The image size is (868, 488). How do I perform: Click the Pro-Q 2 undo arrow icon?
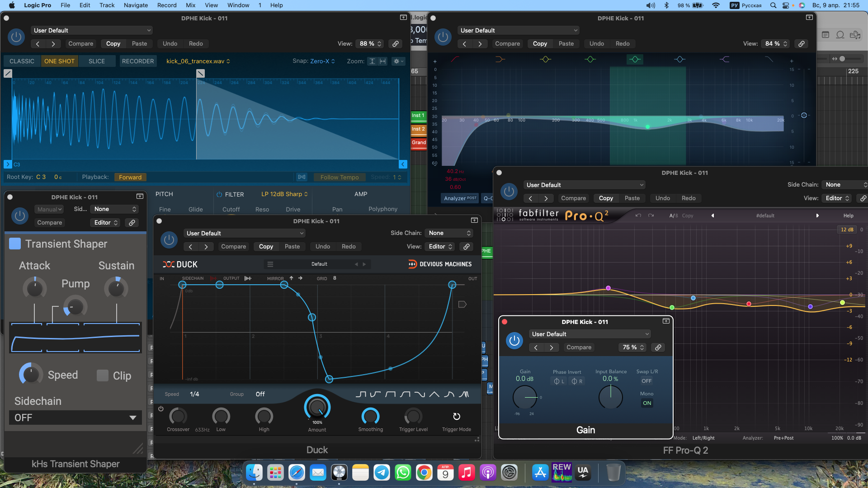tap(638, 216)
